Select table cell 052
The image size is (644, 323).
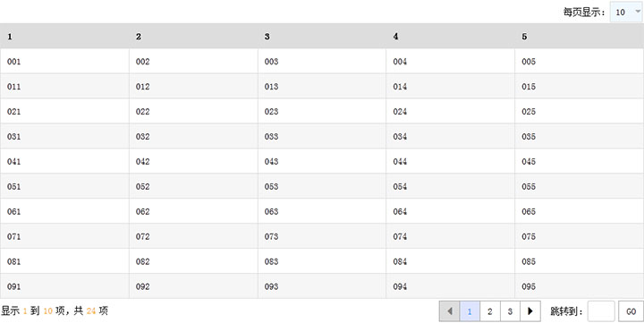pos(193,186)
